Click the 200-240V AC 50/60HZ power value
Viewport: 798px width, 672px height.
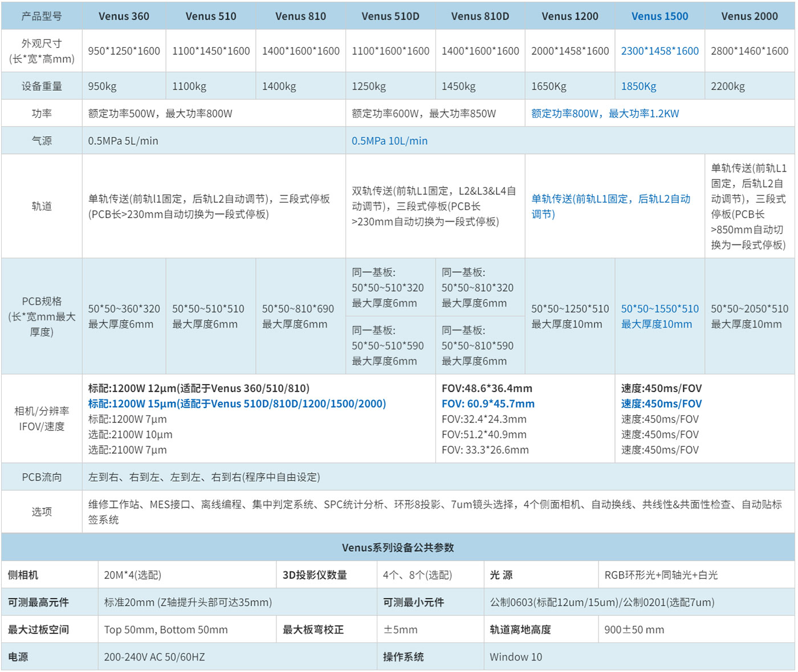point(154,657)
